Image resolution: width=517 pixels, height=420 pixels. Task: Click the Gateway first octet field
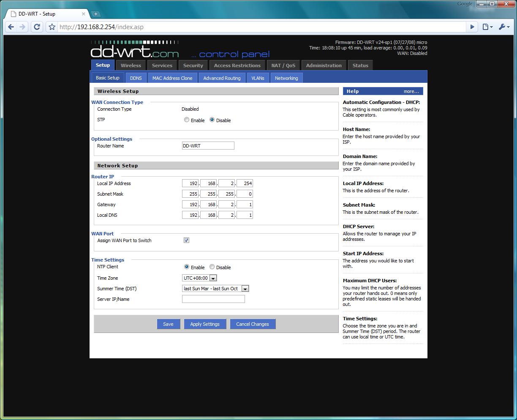coord(190,205)
